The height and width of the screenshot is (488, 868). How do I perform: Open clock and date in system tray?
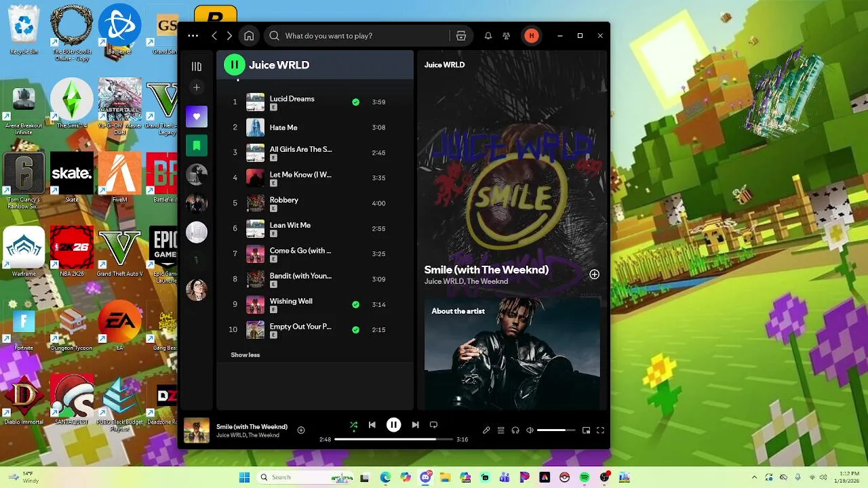coord(849,477)
